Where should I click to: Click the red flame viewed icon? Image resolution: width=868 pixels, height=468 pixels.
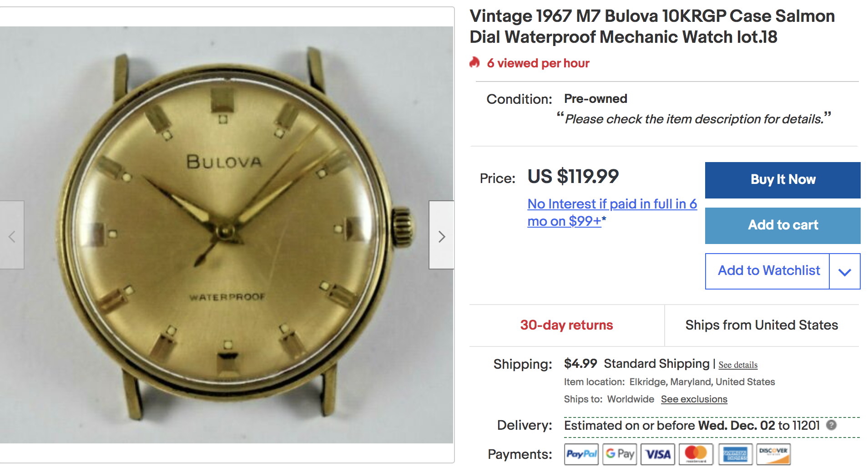(x=474, y=62)
